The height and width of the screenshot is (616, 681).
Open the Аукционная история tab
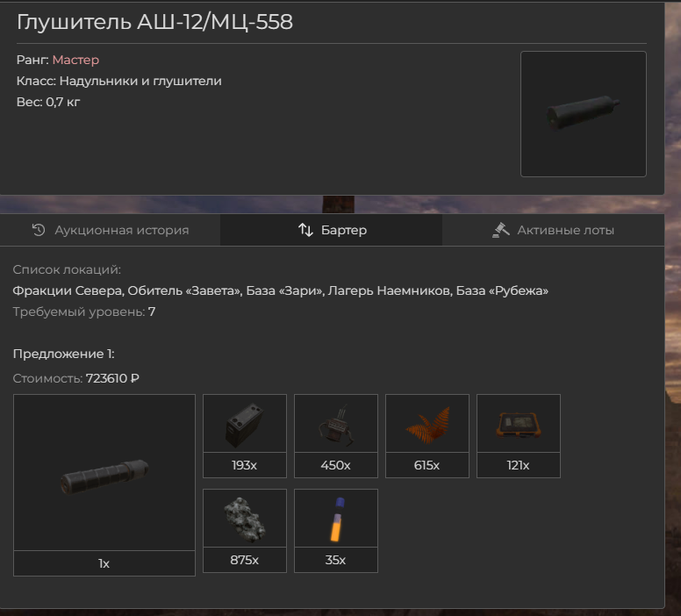111,230
